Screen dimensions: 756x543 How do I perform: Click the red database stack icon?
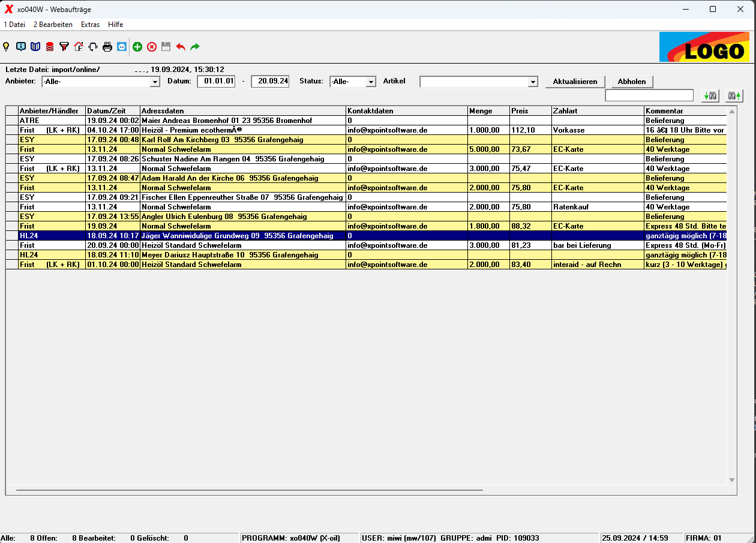pos(50,47)
